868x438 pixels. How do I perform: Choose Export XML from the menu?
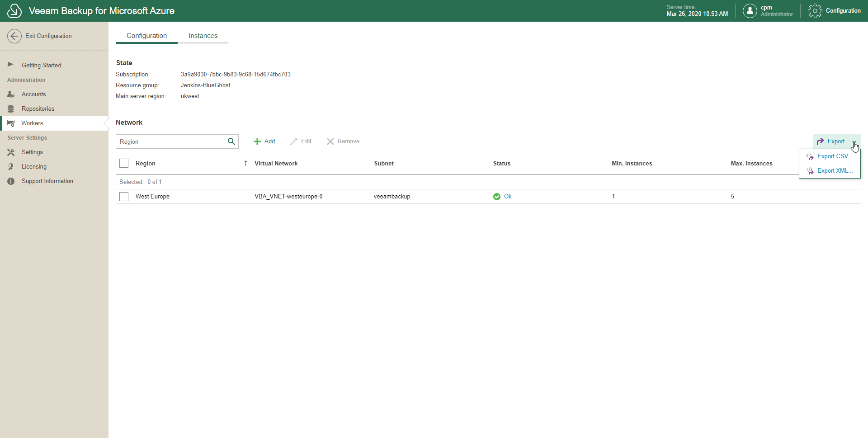coord(830,171)
